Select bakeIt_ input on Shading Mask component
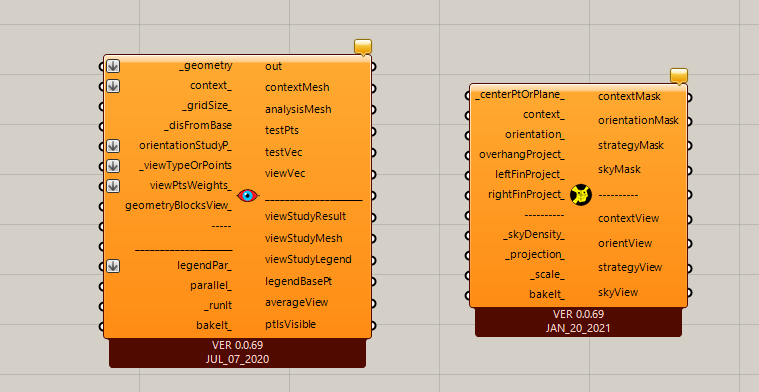Image resolution: width=759 pixels, height=392 pixels. tap(547, 294)
